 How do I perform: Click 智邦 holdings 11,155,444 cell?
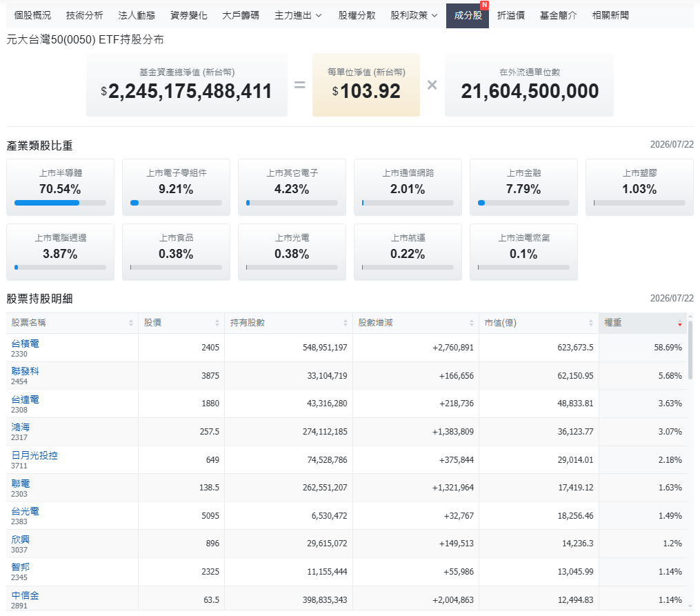click(x=288, y=571)
